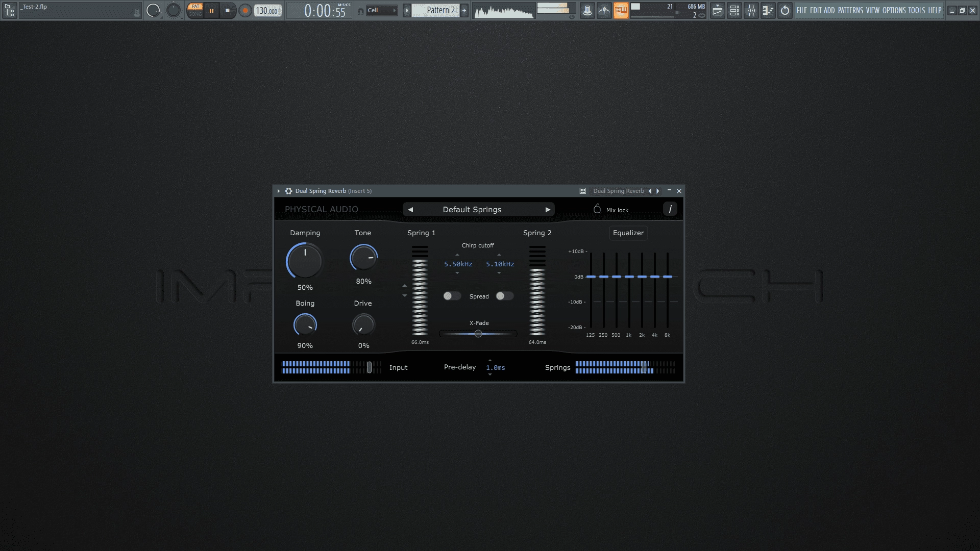Click the Boing knob
The height and width of the screenshot is (551, 980).
pos(305,325)
